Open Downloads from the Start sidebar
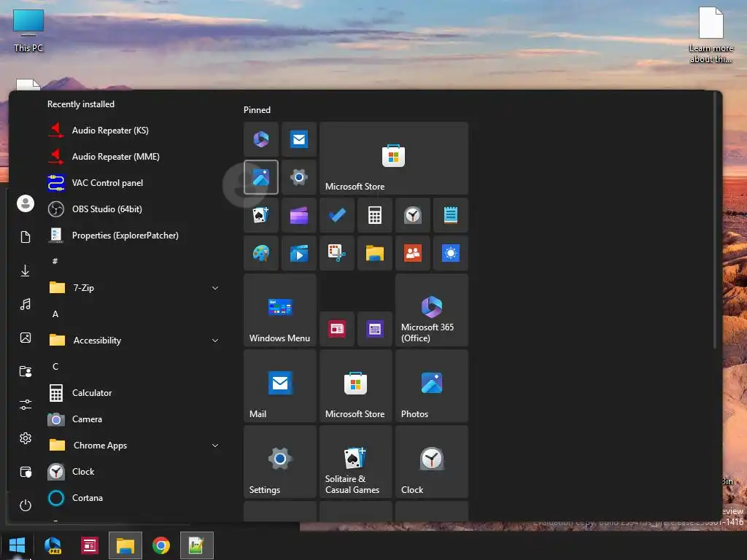The image size is (747, 560). [26, 271]
